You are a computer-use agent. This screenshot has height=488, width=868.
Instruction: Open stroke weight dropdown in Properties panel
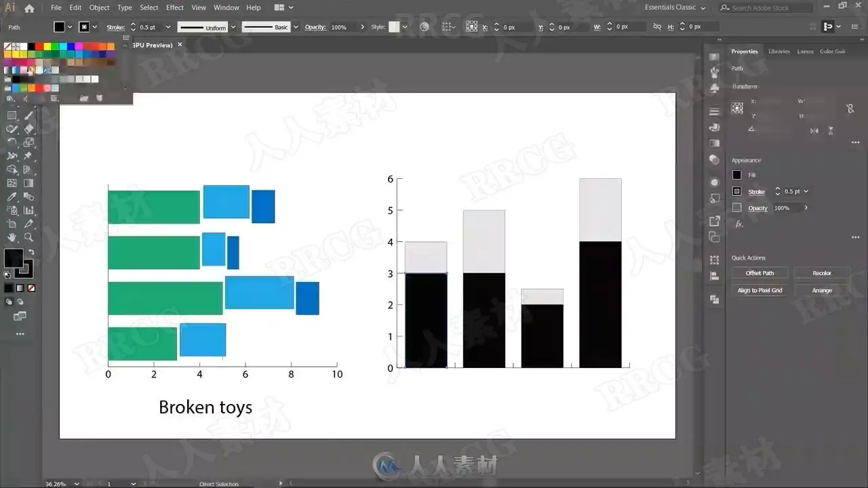pyautogui.click(x=806, y=192)
